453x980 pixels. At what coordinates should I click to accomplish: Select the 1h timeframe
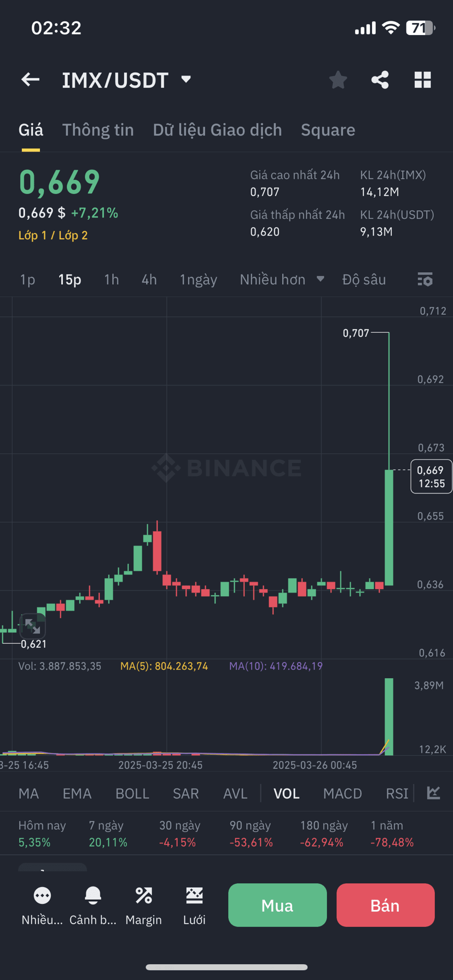[x=111, y=279]
